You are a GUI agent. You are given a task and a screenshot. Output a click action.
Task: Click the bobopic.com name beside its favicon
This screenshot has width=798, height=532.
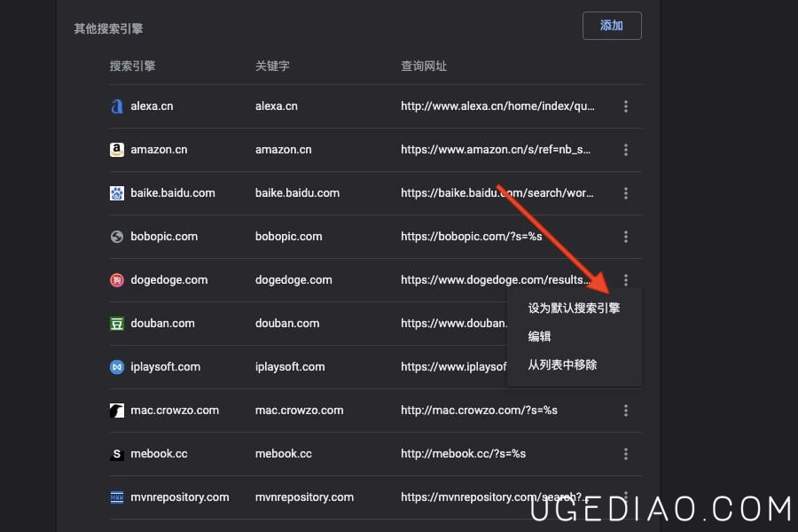(164, 237)
